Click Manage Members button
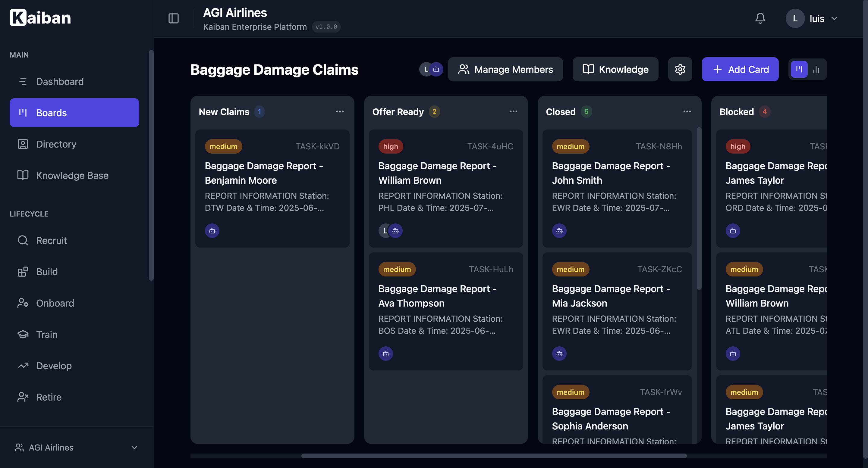 505,69
